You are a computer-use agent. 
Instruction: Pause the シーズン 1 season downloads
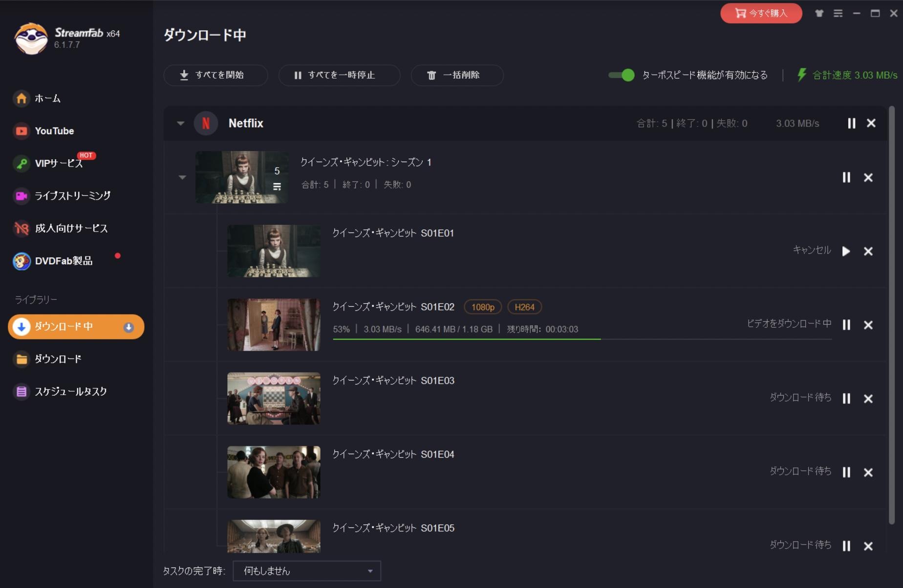(846, 178)
